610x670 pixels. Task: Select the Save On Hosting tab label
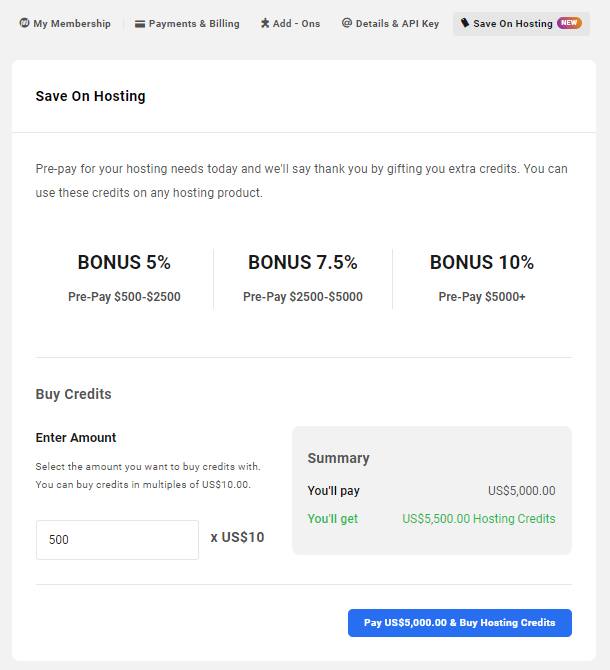point(513,24)
